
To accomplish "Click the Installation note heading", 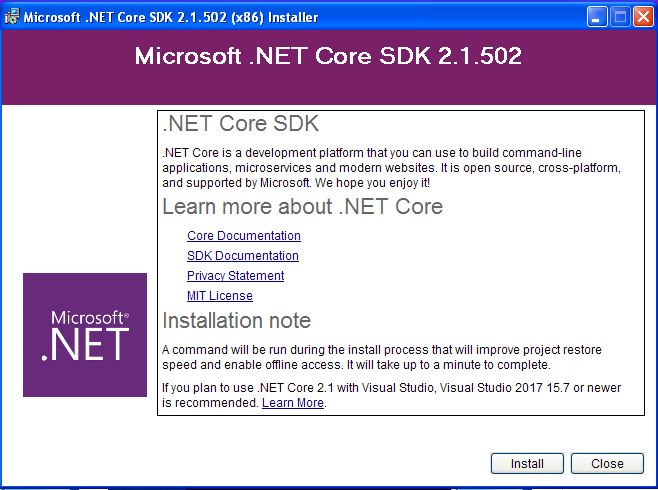I will 237,321.
